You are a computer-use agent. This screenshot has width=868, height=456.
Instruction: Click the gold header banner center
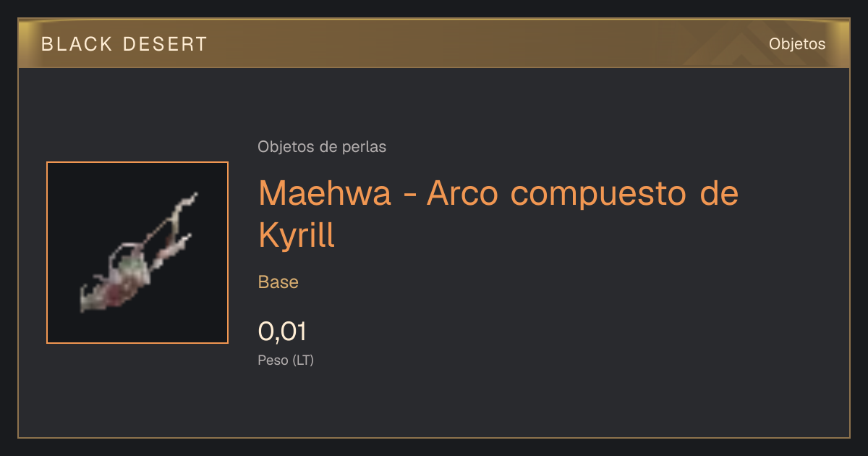click(434, 43)
